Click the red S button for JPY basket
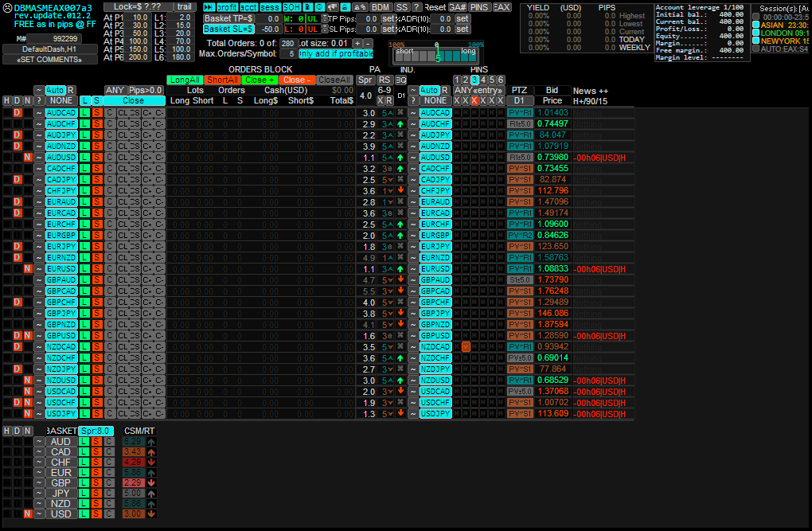Screen dimensions: 812x531 (x=96, y=493)
